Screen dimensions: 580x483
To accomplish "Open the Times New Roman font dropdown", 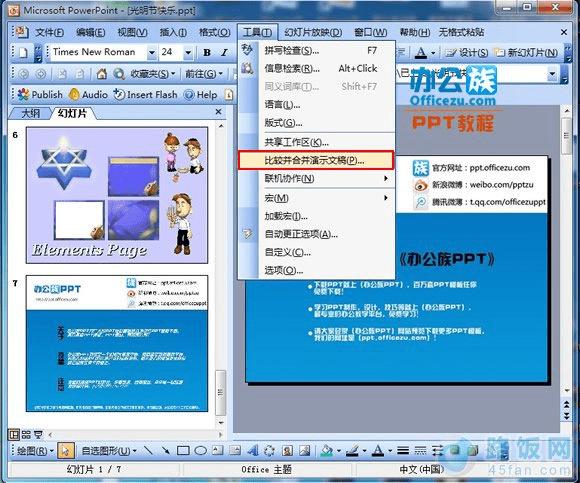I will pyautogui.click(x=151, y=53).
